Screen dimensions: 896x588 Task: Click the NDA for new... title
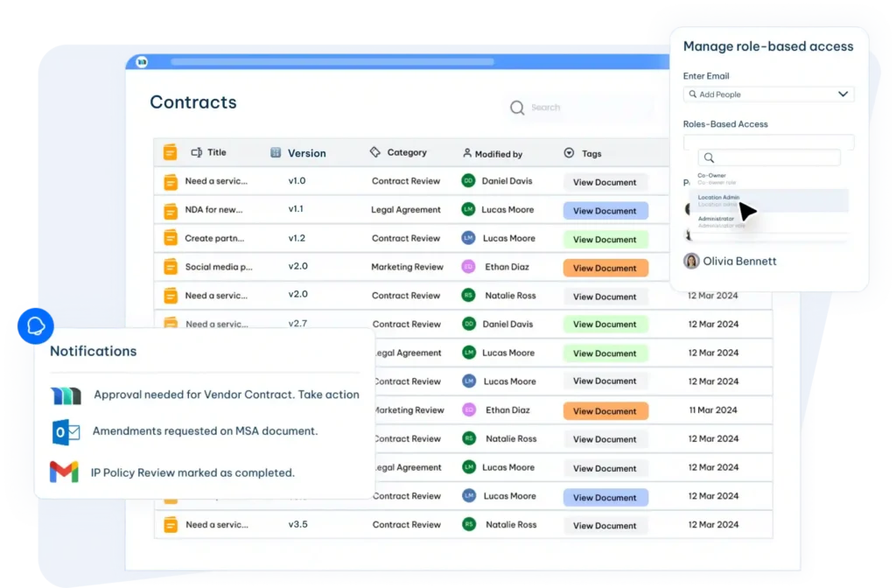pos(213,210)
